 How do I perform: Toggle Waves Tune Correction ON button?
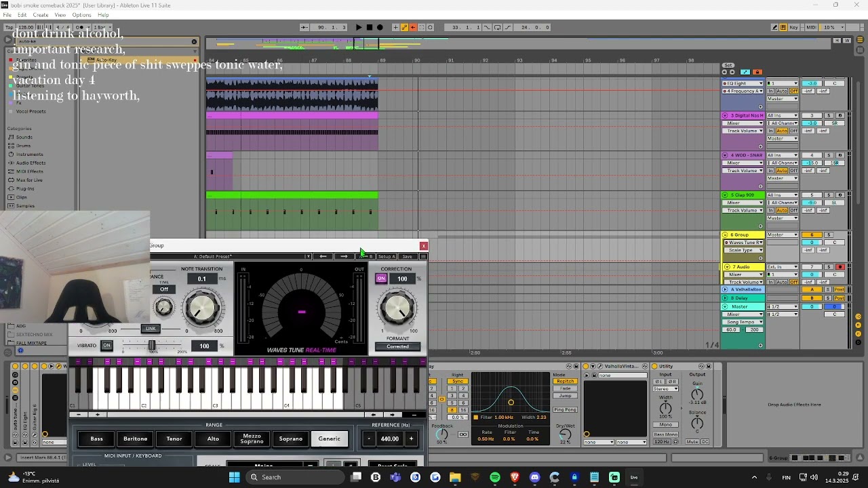click(x=381, y=279)
